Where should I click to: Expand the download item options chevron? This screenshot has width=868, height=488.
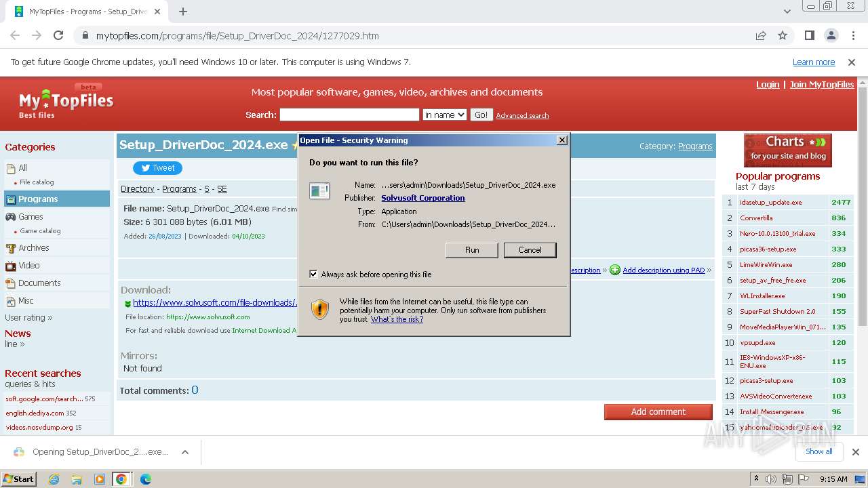point(184,452)
